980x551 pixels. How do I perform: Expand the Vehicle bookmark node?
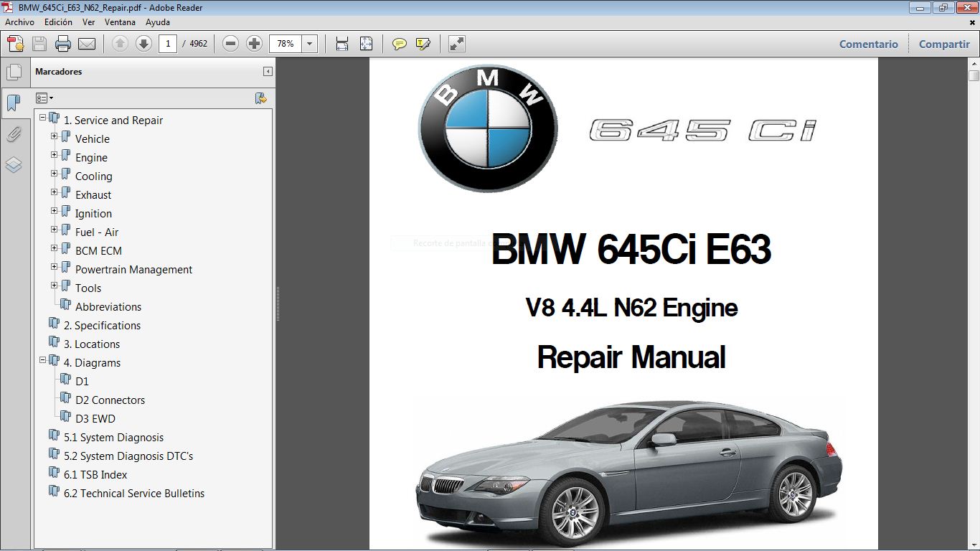pos(55,136)
